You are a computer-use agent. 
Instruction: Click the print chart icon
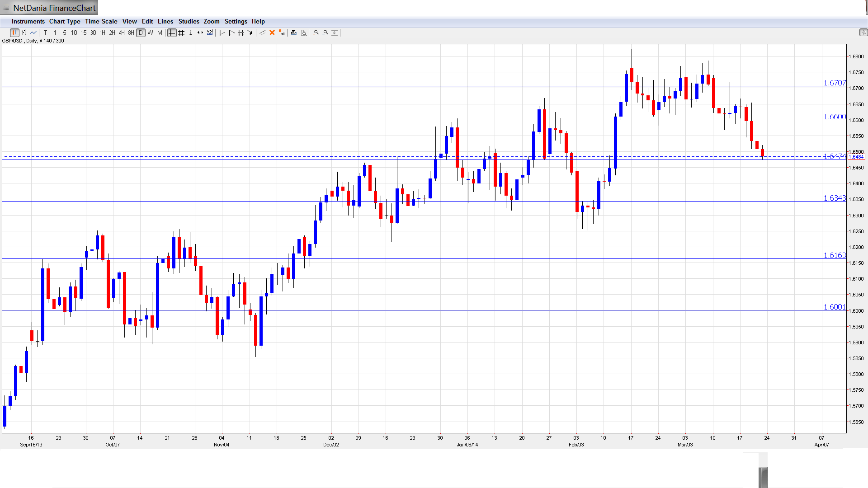click(294, 33)
